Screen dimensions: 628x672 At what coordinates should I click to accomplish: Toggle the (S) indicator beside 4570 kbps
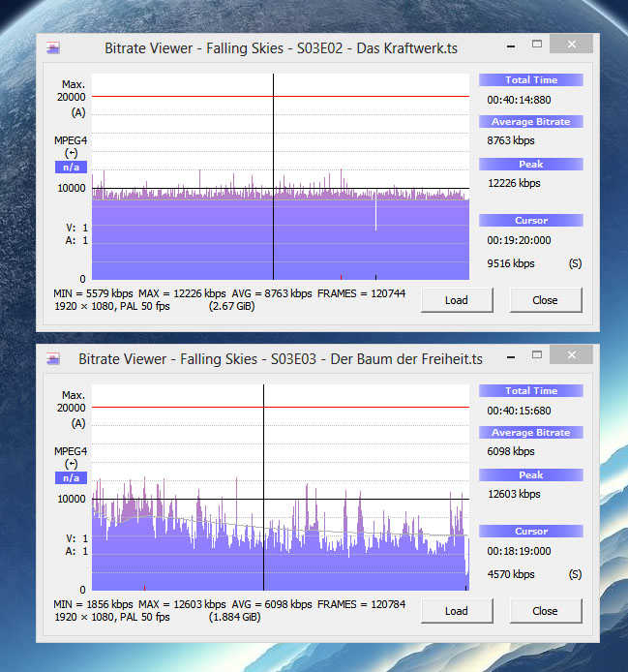pos(576,574)
